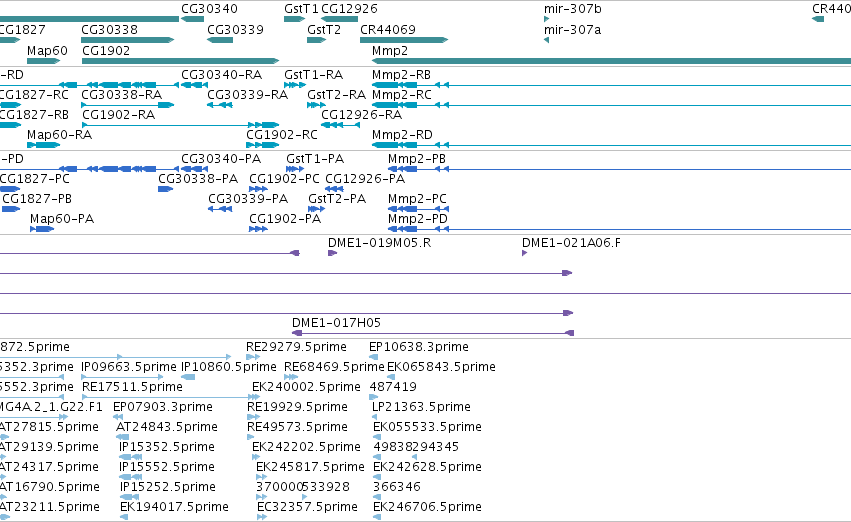Select the mir-307a gene label
This screenshot has width=851, height=522.
[x=572, y=30]
